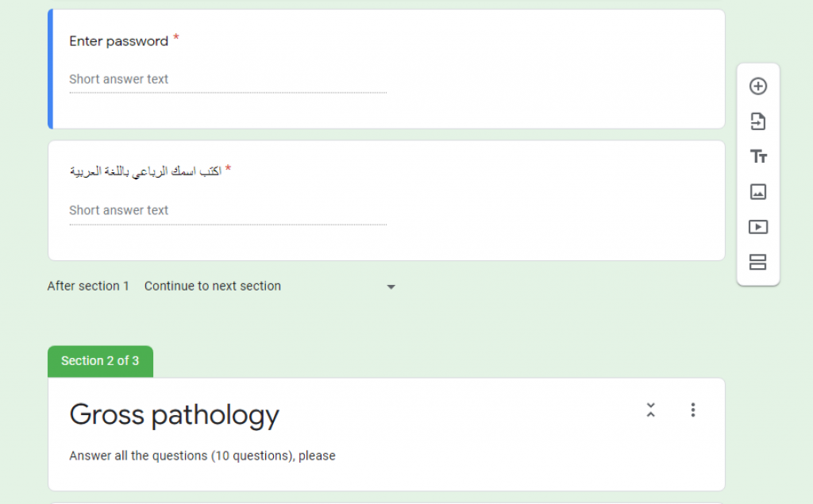Click the short answer field under Enter password

coord(227,79)
